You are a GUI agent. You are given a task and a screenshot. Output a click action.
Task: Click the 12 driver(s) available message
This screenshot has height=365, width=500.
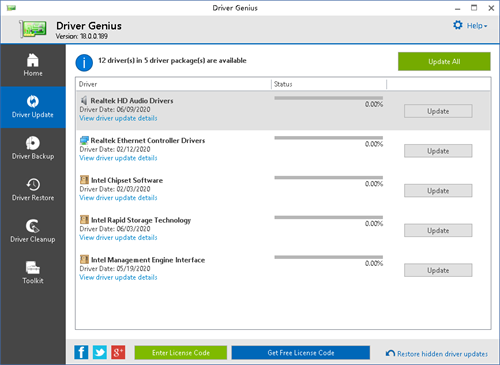[172, 61]
